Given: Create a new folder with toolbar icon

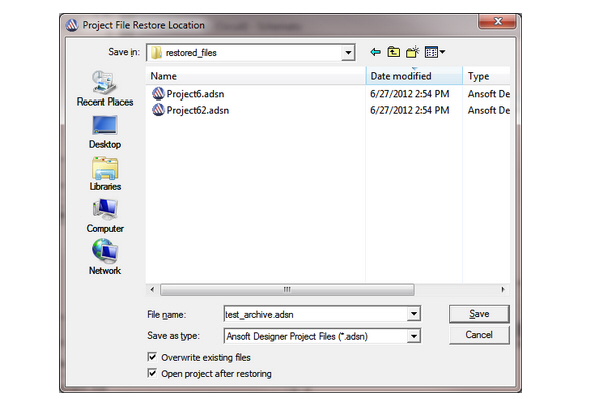Looking at the screenshot, I should pos(412,52).
